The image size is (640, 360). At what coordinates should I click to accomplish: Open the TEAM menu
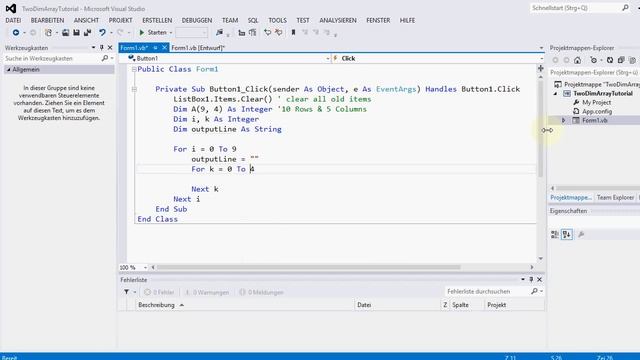pos(230,20)
